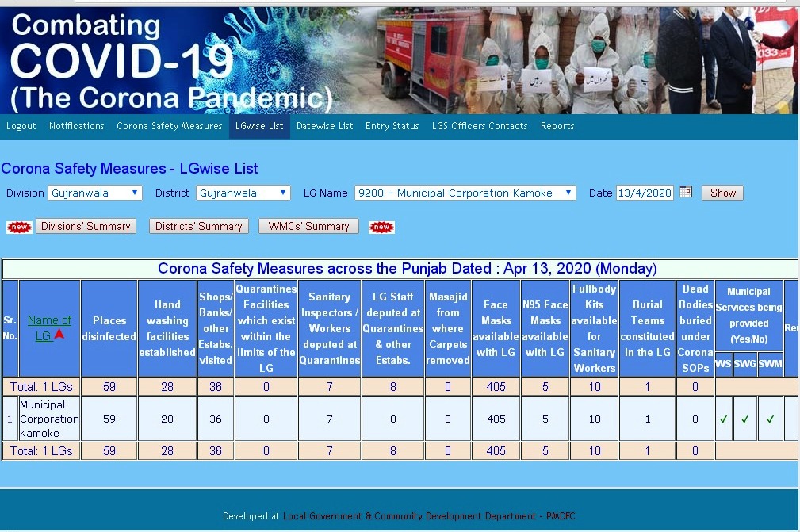Screen dimensions: 800x532
Task: Click the N95 Face Masks header
Action: pyautogui.click(x=545, y=328)
